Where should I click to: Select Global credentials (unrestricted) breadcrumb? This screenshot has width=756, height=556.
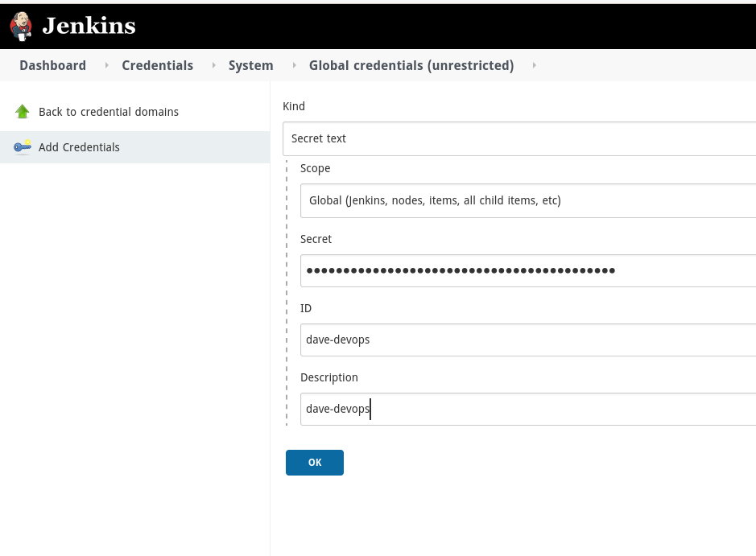(411, 65)
